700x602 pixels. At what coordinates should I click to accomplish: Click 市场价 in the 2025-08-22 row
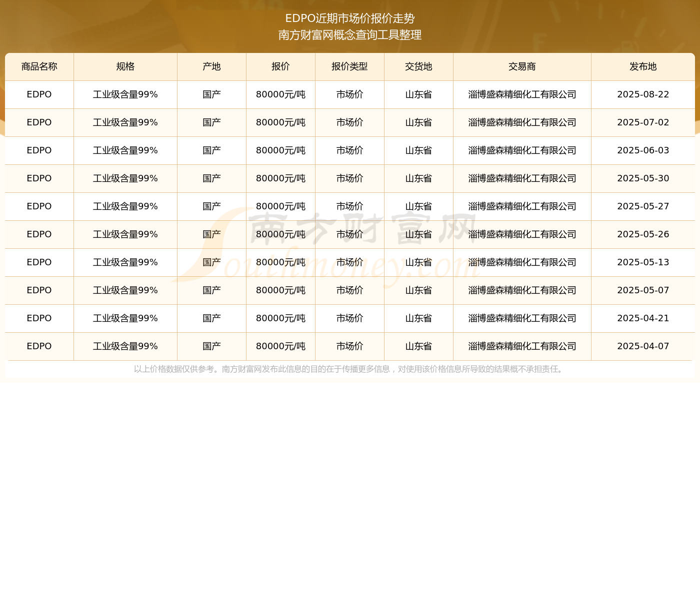(x=350, y=94)
